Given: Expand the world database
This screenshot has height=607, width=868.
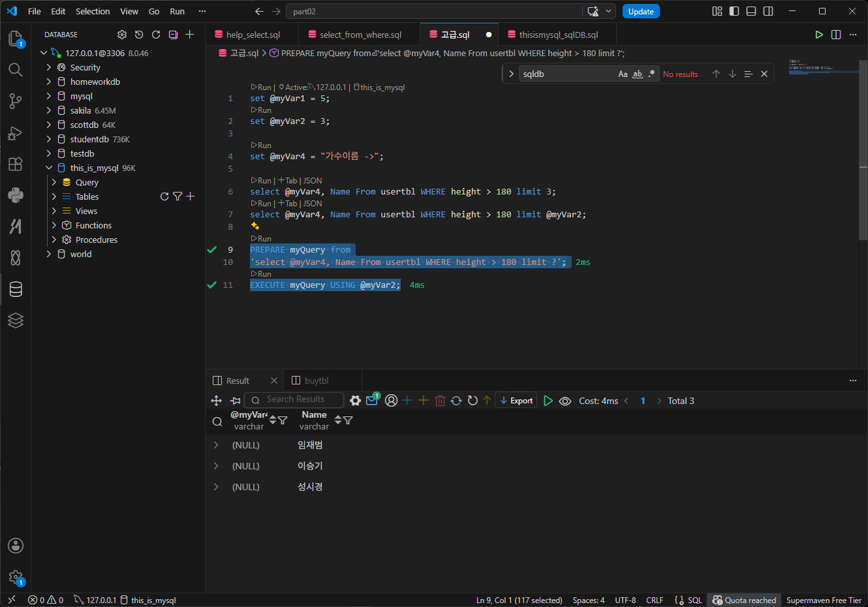Looking at the screenshot, I should [49, 254].
